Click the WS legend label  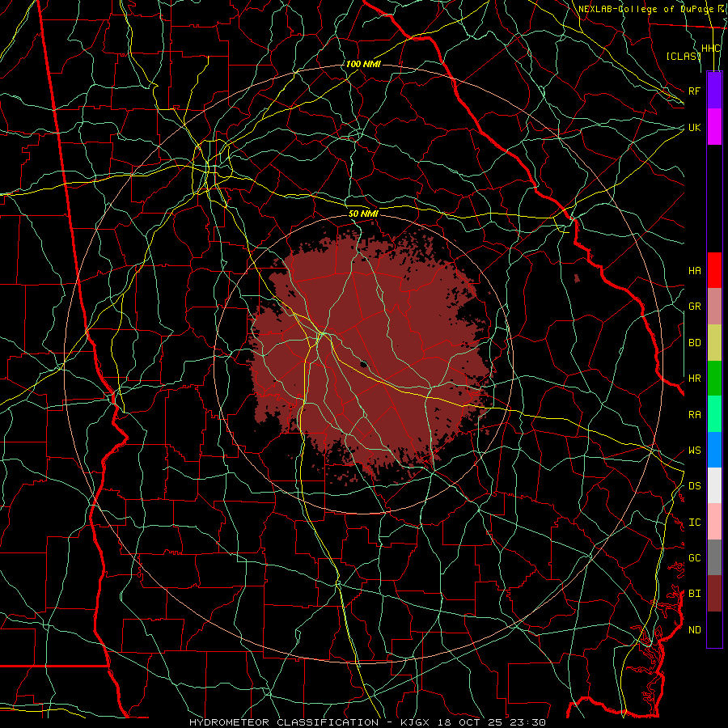click(694, 451)
